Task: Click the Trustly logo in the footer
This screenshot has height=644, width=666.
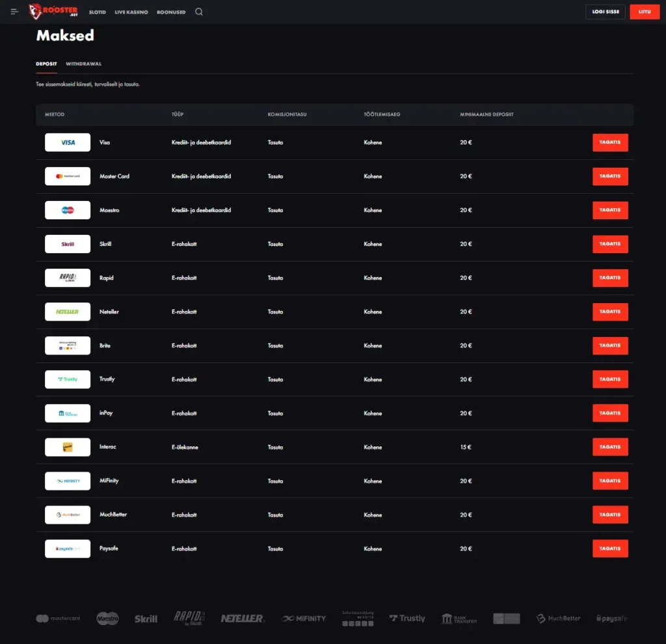Action: pos(407,619)
